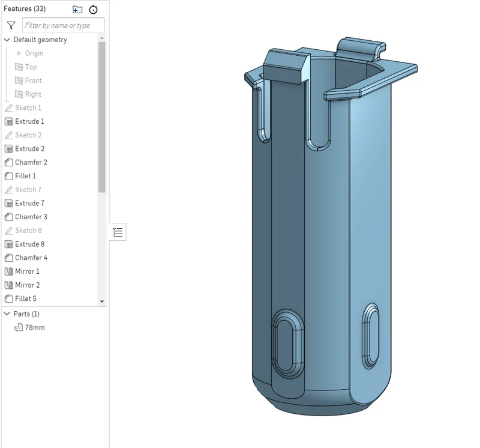Viewport: 480px width, 448px height.
Task: Open the regeneration timer stopwatch icon
Action: pyautogui.click(x=94, y=10)
